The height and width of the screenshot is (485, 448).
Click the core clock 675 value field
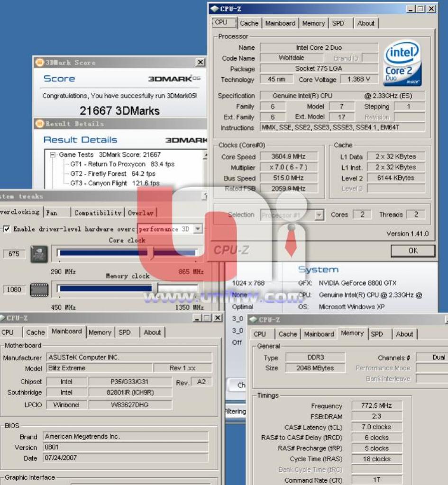14,254
